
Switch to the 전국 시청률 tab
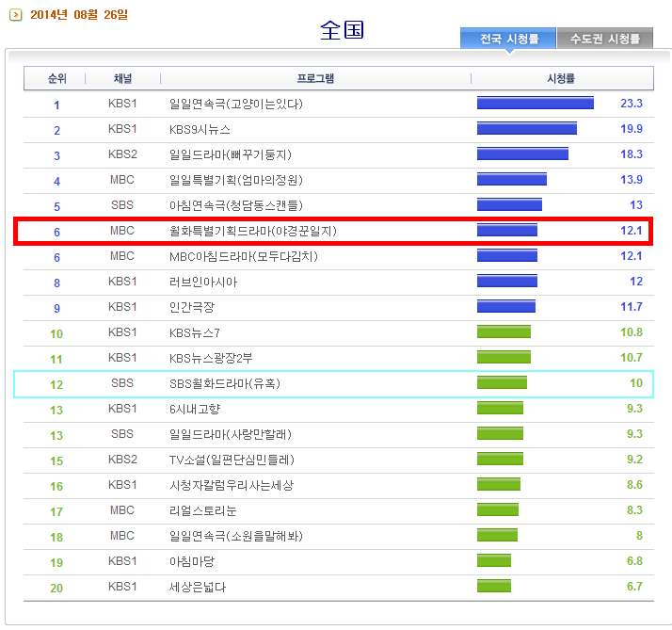508,39
